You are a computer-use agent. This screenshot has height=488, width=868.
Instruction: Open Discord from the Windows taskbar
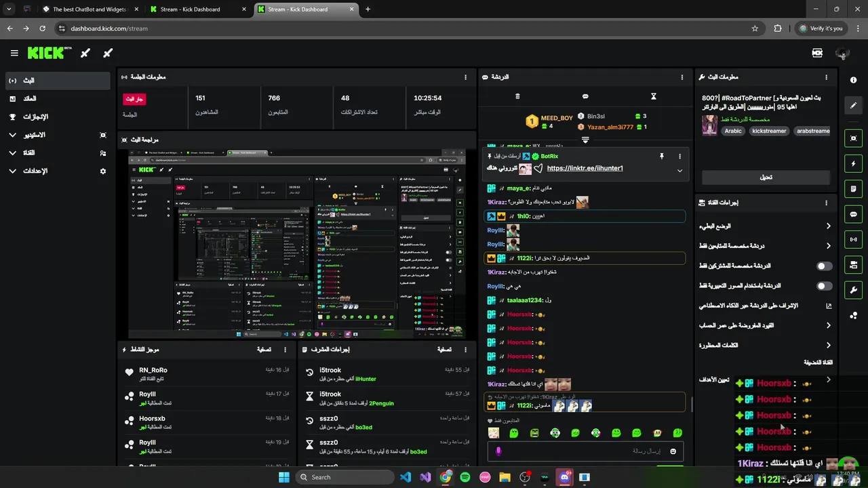click(565, 477)
